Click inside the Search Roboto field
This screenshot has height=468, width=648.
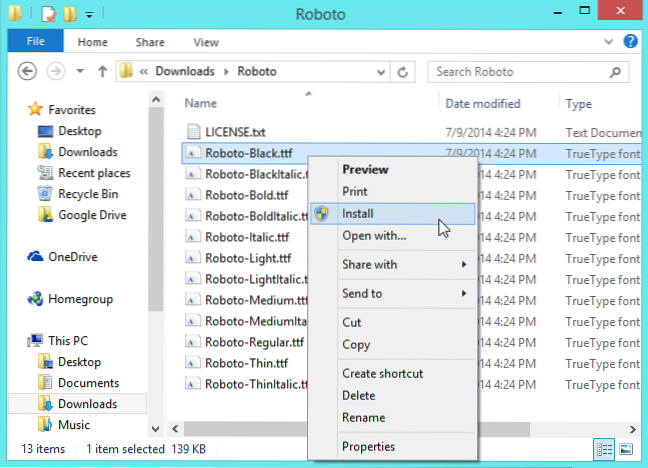520,72
